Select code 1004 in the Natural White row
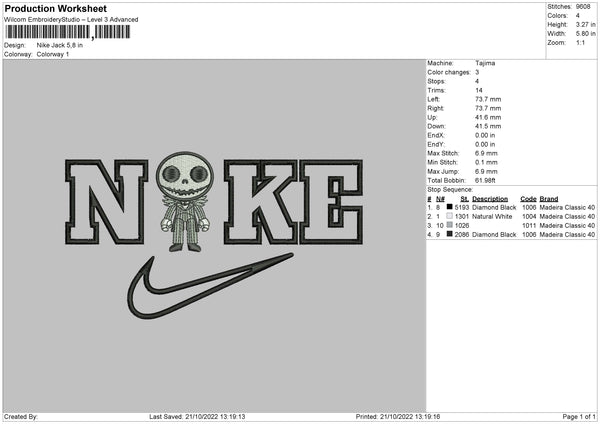The width and height of the screenshot is (600, 424). 529,216
